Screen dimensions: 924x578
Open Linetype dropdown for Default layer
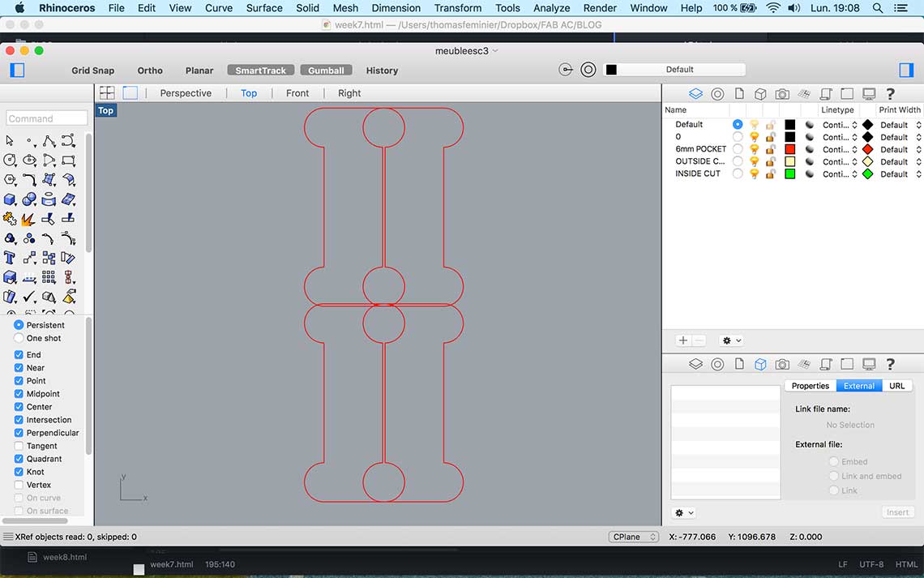840,125
